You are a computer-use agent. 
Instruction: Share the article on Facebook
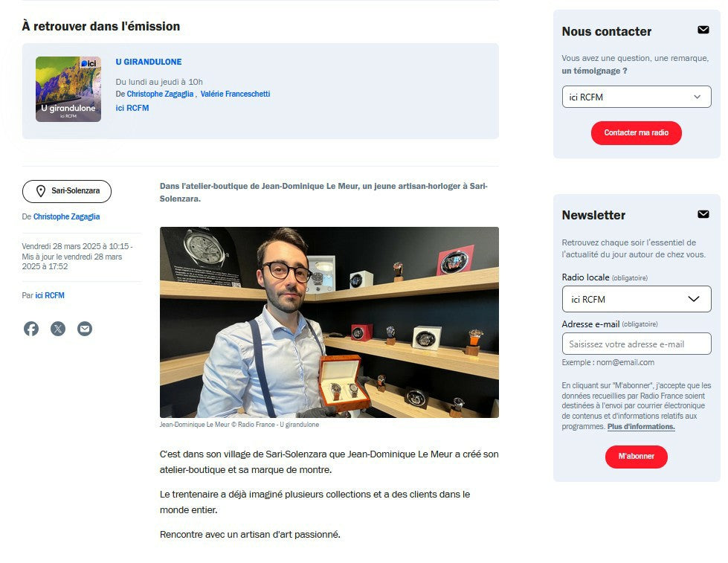tap(31, 329)
